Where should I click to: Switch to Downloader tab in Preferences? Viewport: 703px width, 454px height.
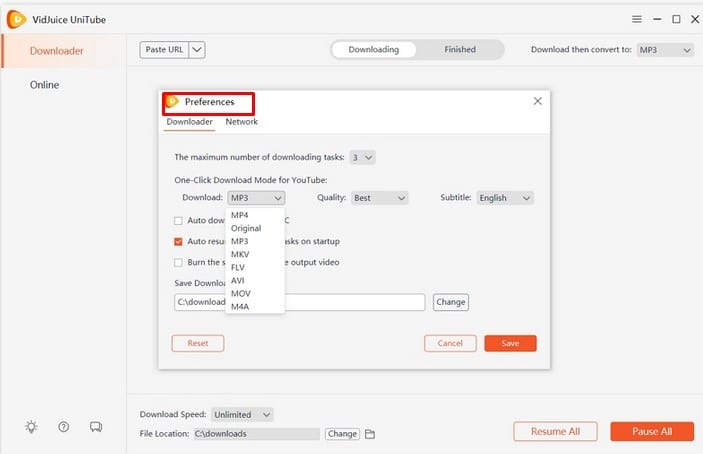point(189,122)
